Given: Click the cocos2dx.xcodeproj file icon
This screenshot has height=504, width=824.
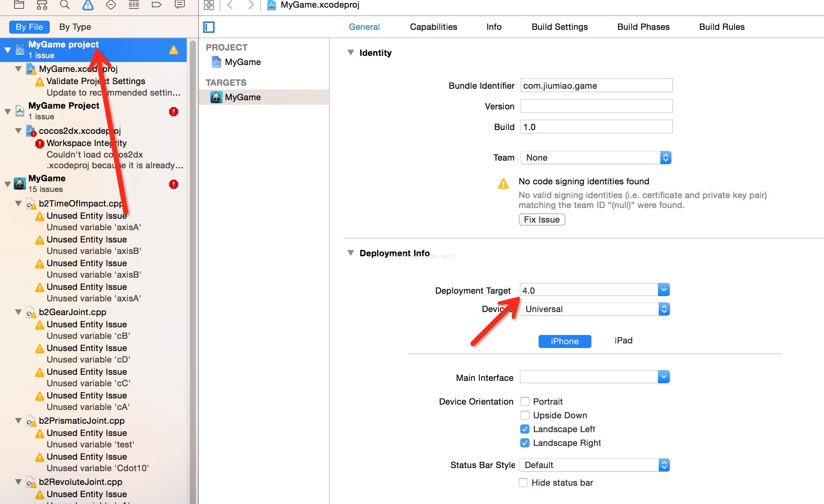Looking at the screenshot, I should coord(31,131).
